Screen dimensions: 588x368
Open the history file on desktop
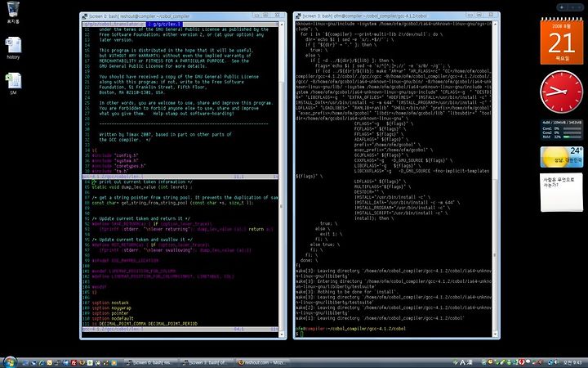(13, 47)
